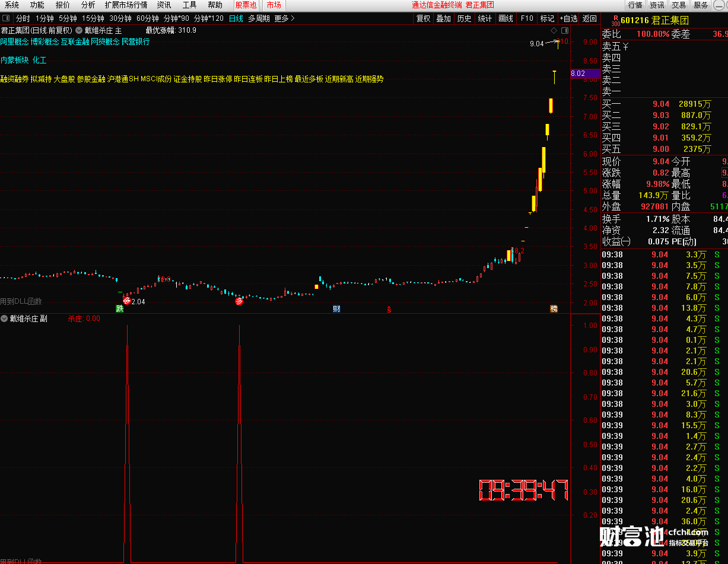Click the 股票池 button

pos(246,5)
